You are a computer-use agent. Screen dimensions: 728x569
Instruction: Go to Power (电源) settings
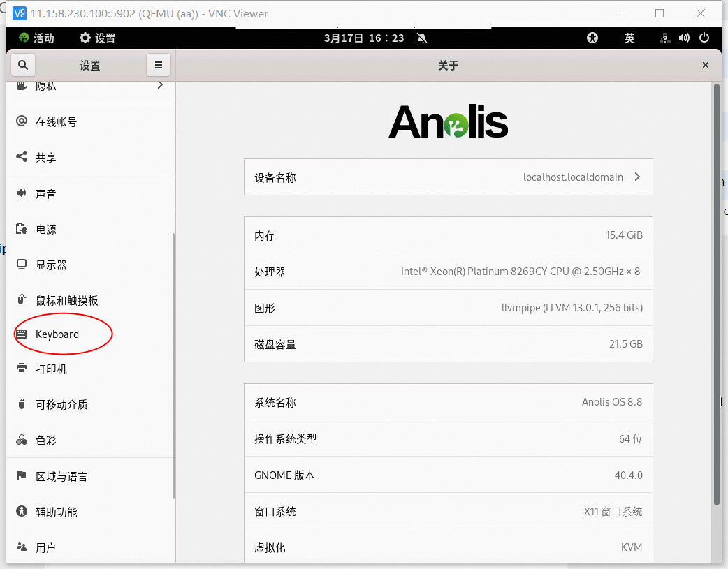(46, 229)
